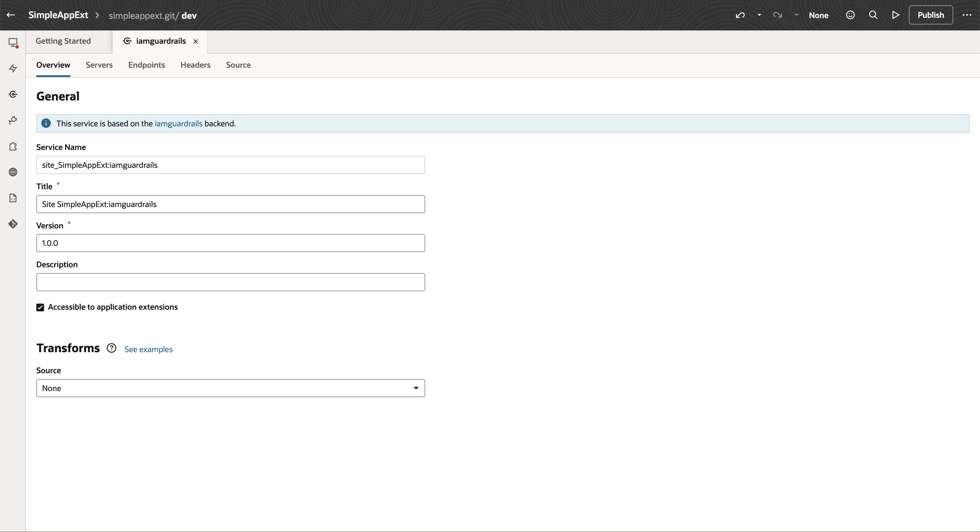Image resolution: width=980 pixels, height=532 pixels.
Task: Select the lightning bolt Actions icon in sidebar
Action: (x=13, y=68)
